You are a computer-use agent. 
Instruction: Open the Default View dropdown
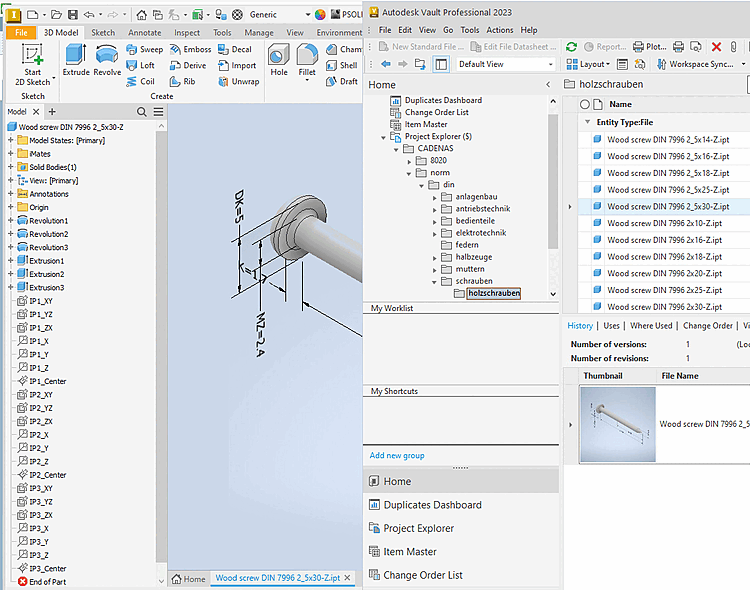tap(505, 64)
